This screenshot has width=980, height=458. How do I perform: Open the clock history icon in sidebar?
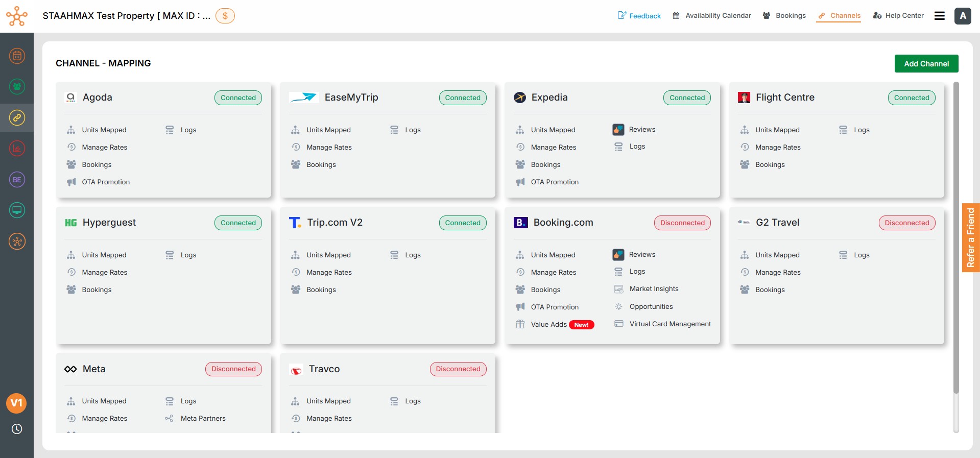click(17, 429)
